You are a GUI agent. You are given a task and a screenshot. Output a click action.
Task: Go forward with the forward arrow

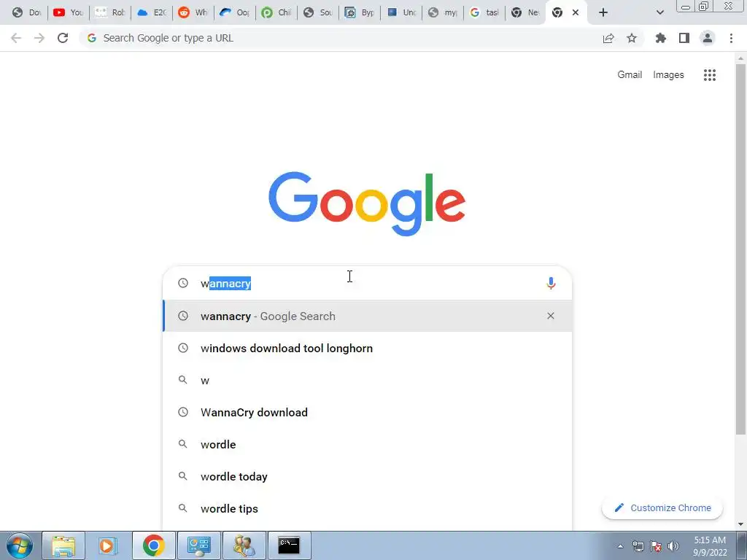coord(39,38)
